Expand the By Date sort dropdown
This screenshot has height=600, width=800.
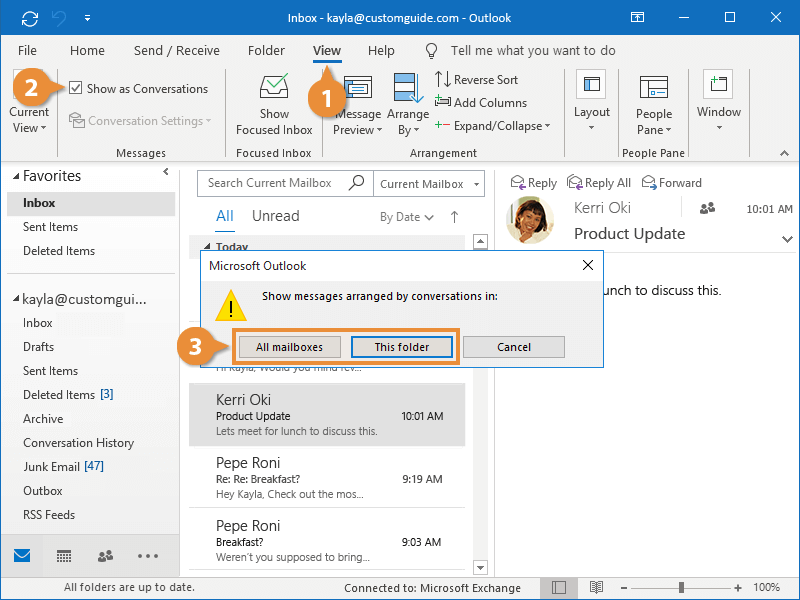click(x=406, y=217)
